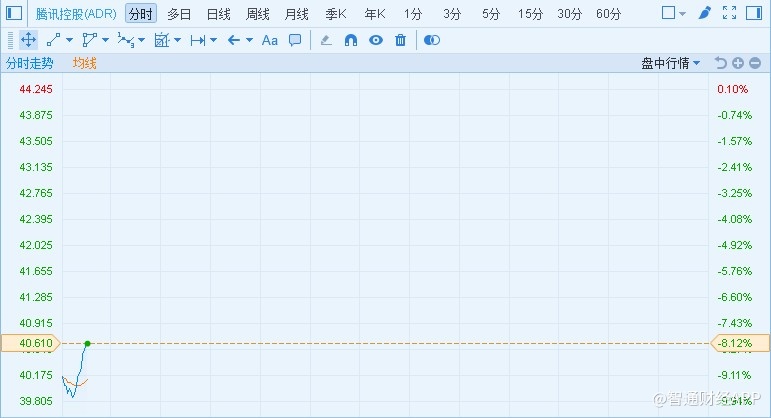
Task: Select the wave pattern tool
Action: point(125,40)
